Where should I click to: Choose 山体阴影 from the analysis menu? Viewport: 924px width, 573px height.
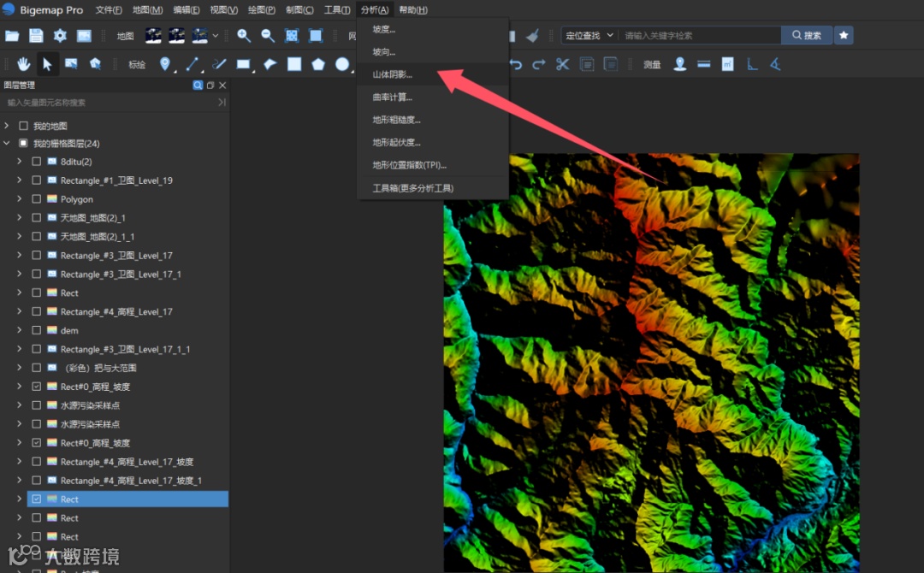[x=392, y=75]
